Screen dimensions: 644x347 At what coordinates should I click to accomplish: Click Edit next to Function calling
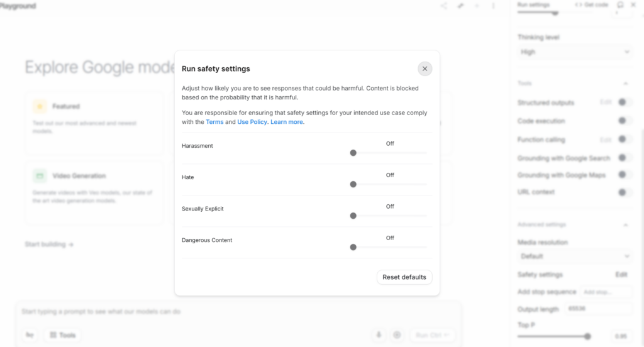point(606,140)
